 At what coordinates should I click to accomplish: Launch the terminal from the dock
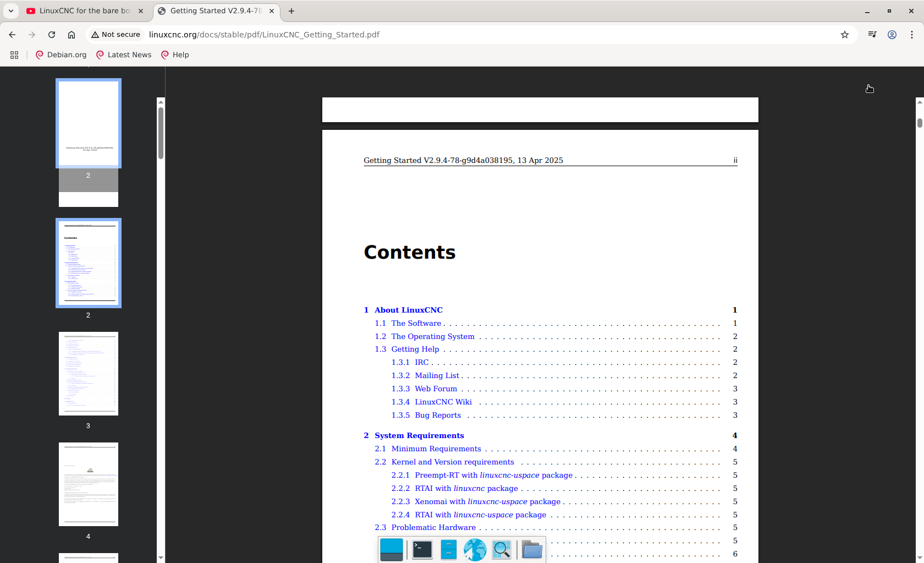point(422,549)
